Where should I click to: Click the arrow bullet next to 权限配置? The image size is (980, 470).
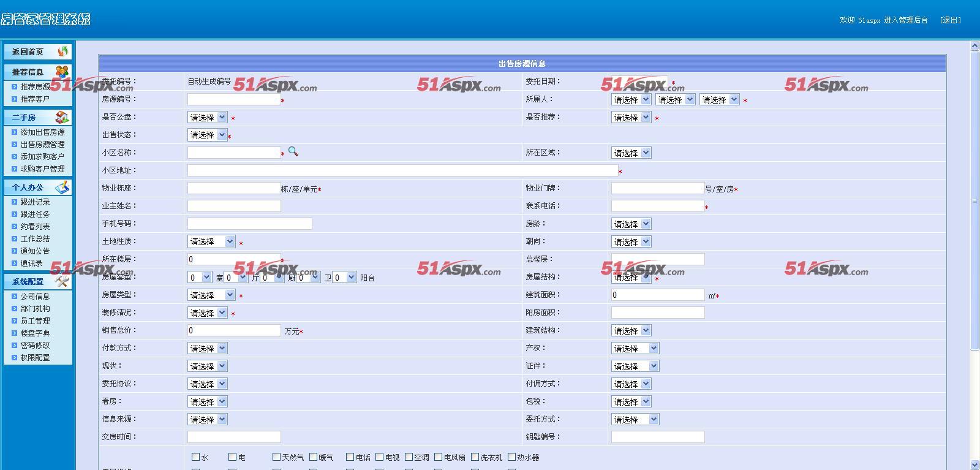[15, 357]
